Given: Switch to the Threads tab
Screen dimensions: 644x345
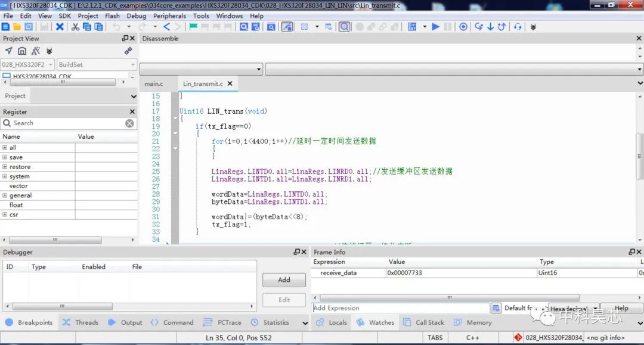Looking at the screenshot, I should click(80, 322).
